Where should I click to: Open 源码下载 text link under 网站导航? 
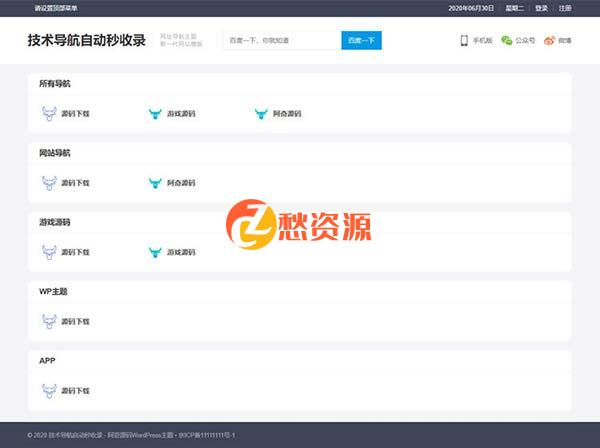tap(75, 183)
